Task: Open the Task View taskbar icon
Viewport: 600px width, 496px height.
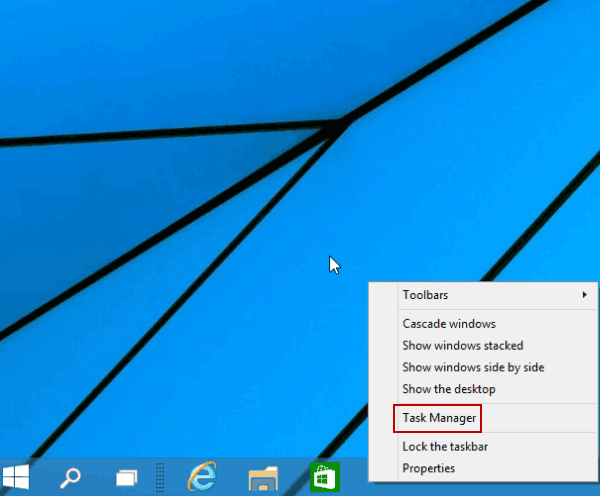Action: (127, 478)
